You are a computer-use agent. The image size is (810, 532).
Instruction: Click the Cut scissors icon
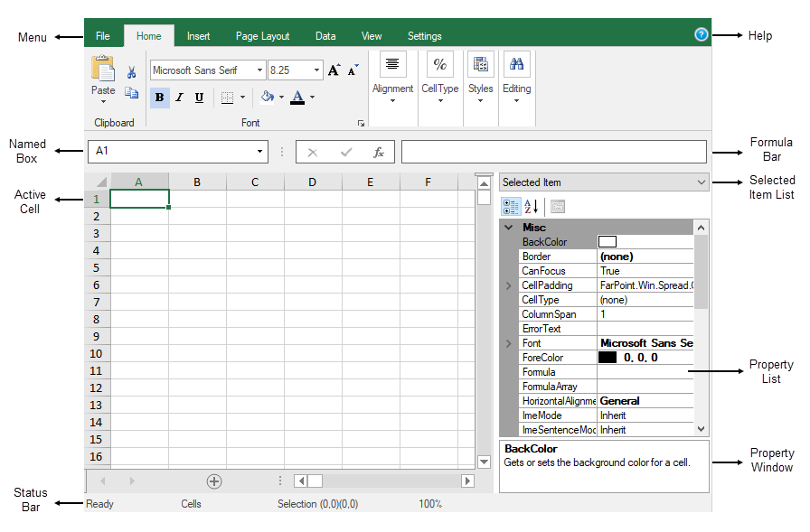coord(131,71)
